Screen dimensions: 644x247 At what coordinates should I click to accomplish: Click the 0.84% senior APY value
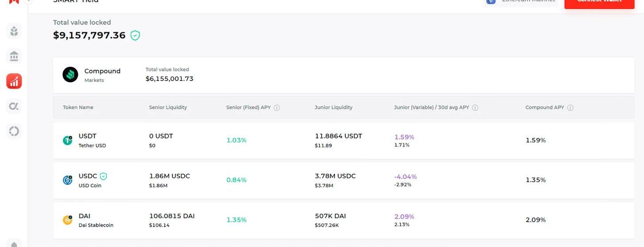236,180
